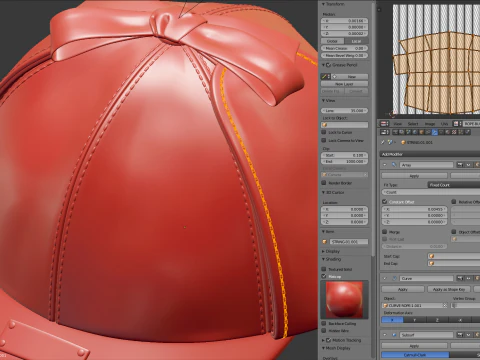Click the Grease Pencil New button
The image size is (480, 360).
(x=350, y=76)
